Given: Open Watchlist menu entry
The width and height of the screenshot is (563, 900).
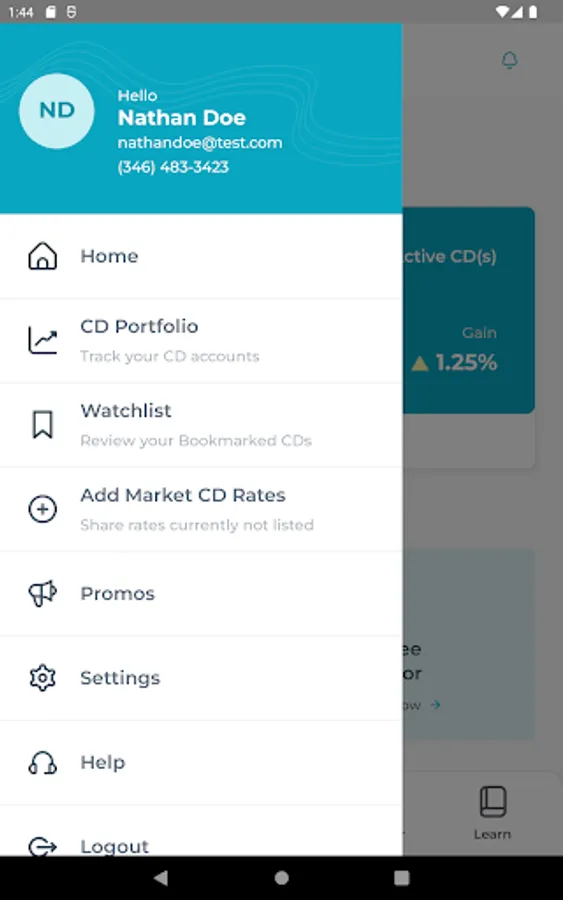Looking at the screenshot, I should 201,425.
